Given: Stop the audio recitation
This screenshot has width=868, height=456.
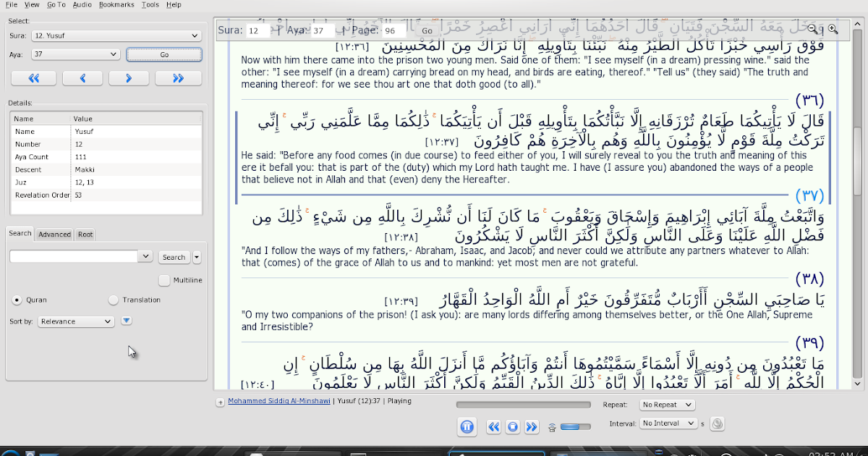Looking at the screenshot, I should pos(513,427).
